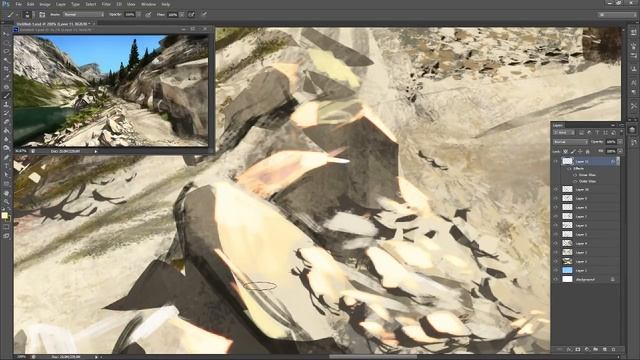
Task: Open the Kind filter dropdown in Layers panel
Action: 564,133
